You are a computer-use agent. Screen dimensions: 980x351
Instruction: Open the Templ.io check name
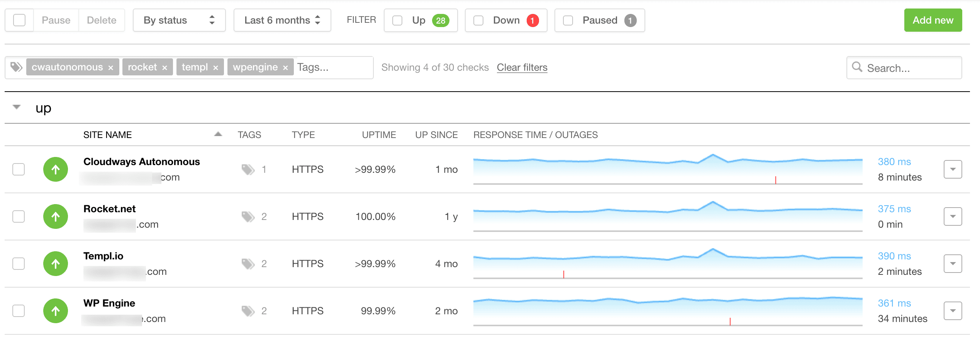click(x=103, y=256)
